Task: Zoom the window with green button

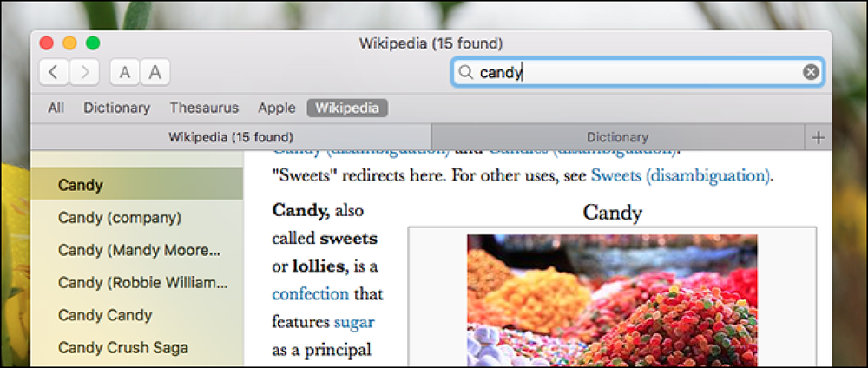Action: coord(93,43)
